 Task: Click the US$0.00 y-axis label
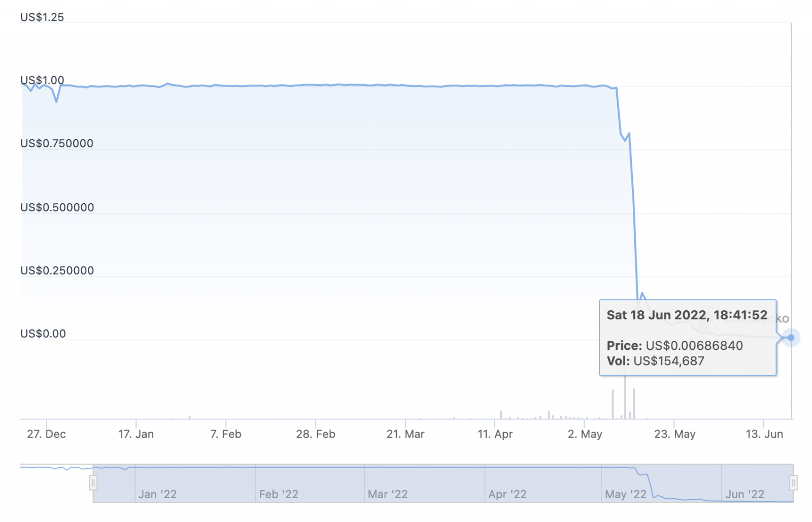click(x=43, y=334)
